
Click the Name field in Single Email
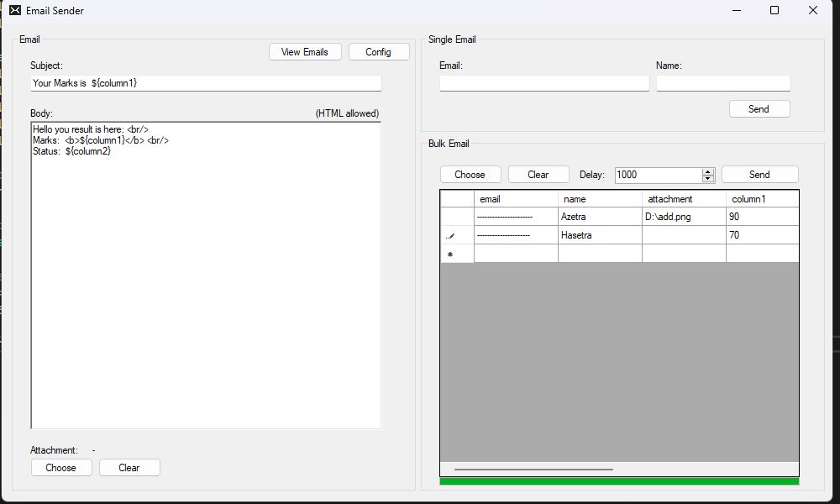point(722,83)
